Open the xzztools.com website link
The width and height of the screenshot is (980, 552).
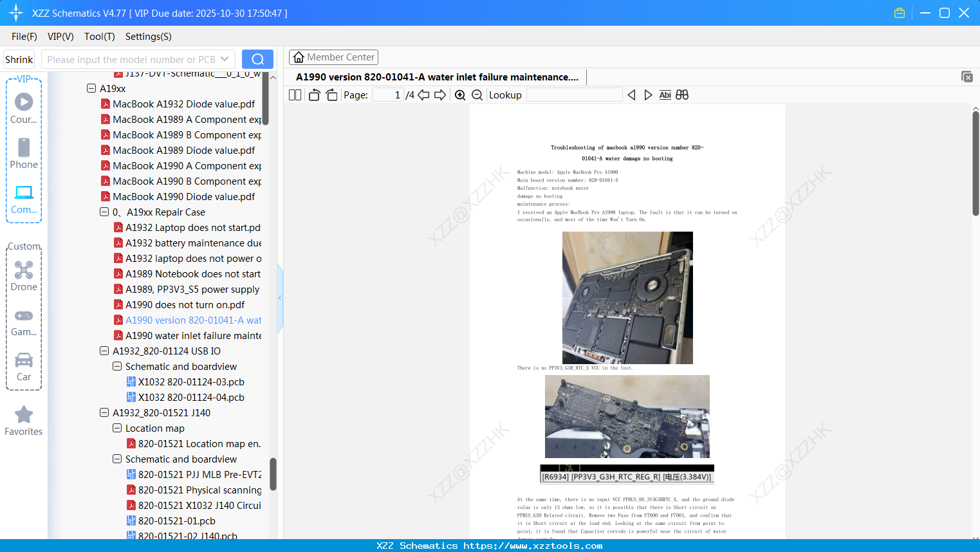pyautogui.click(x=533, y=546)
